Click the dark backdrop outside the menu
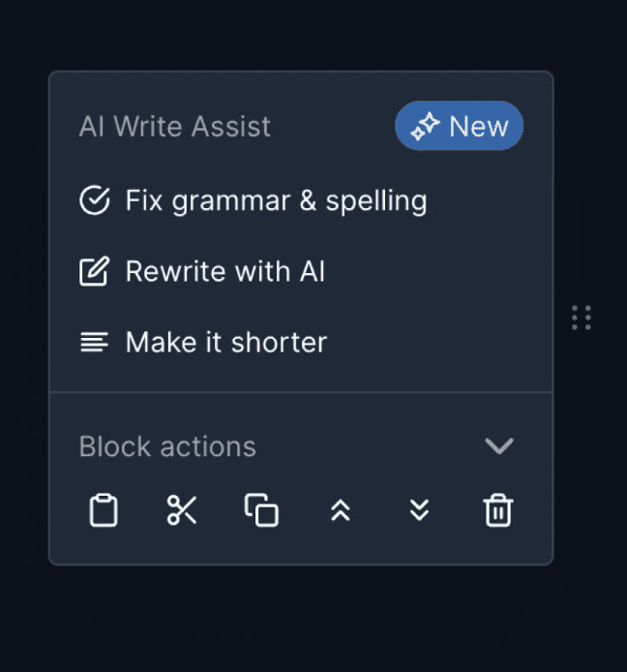The height and width of the screenshot is (672, 627). point(310,620)
